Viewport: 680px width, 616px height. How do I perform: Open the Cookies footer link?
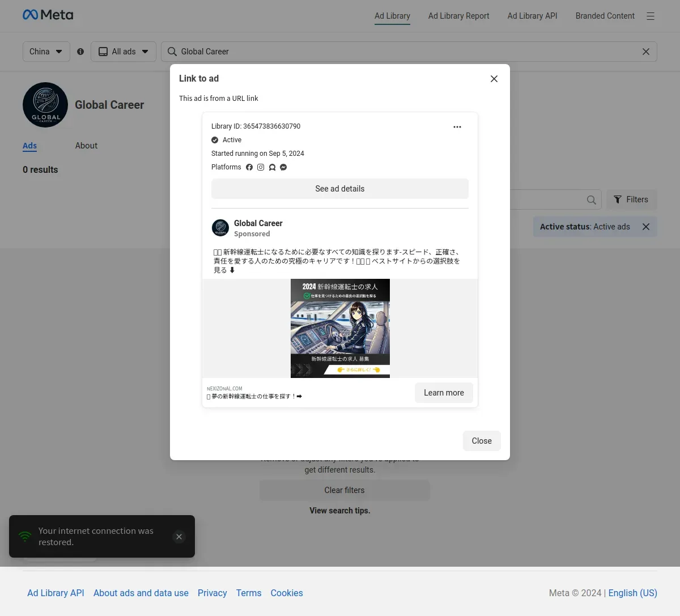click(287, 593)
